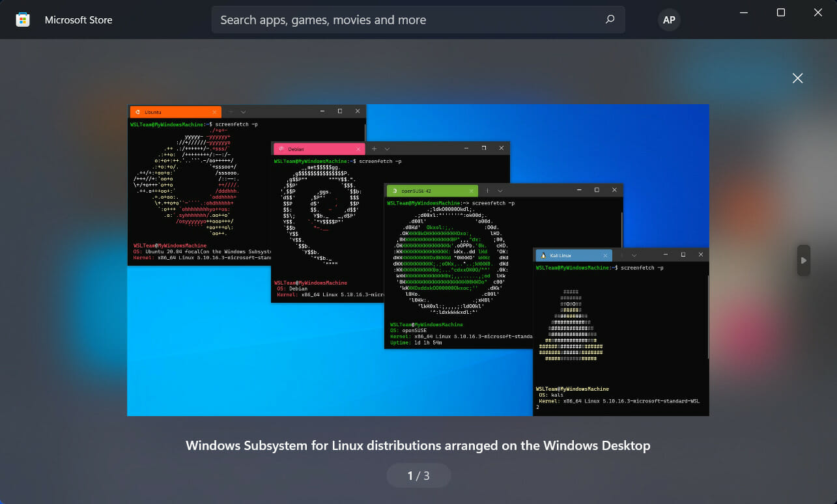Close the Debian tab
The width and height of the screenshot is (837, 504).
(x=358, y=149)
